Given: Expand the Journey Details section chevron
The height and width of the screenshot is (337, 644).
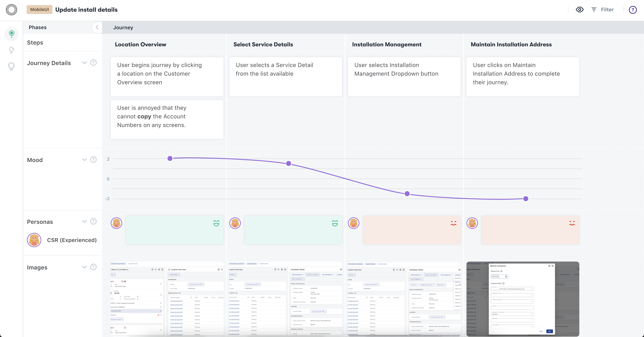Looking at the screenshot, I should (x=84, y=63).
